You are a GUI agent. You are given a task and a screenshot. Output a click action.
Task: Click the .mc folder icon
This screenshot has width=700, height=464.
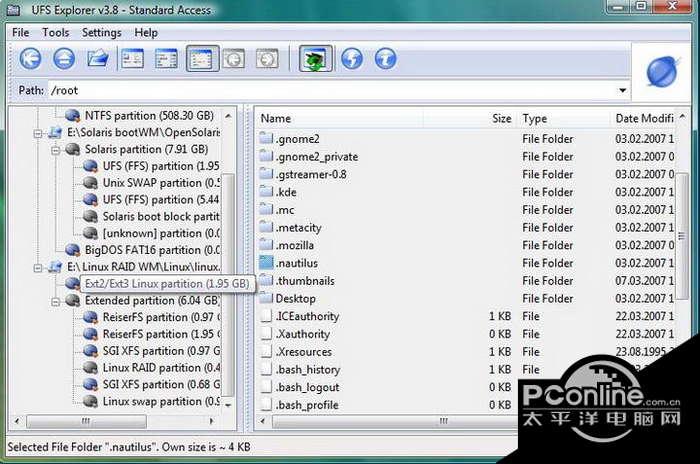pos(266,209)
